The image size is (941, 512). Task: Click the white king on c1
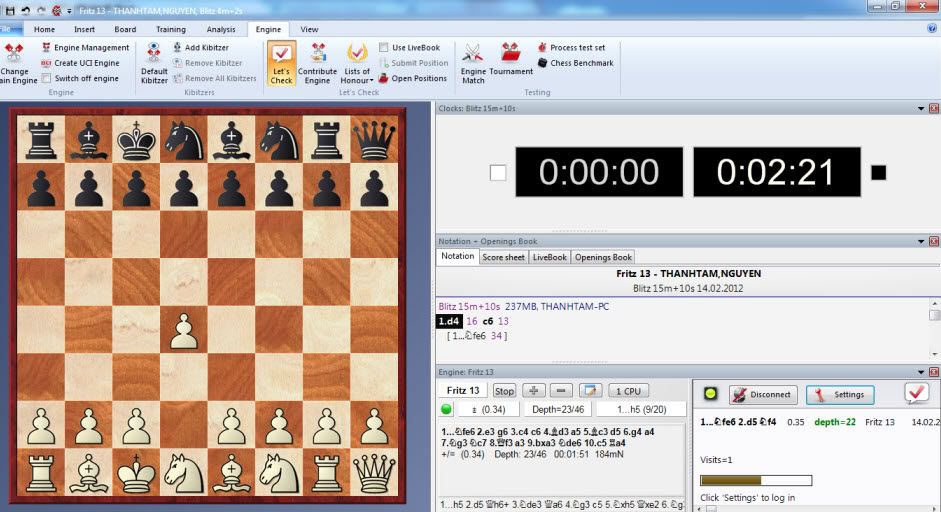(x=136, y=472)
